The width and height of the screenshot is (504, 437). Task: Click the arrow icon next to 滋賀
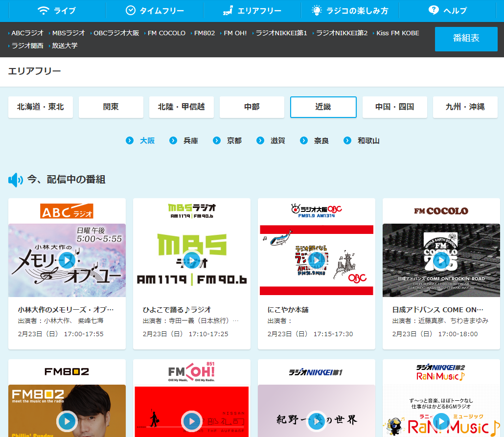click(x=260, y=140)
